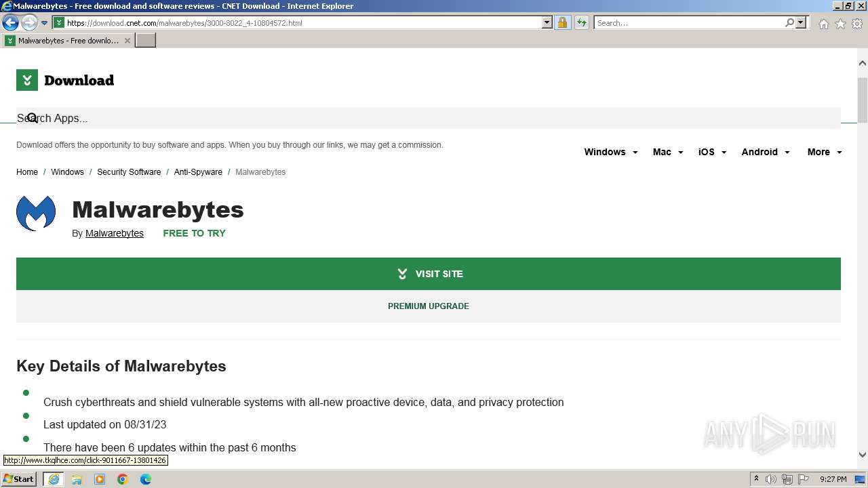Image resolution: width=868 pixels, height=488 pixels.
Task: Launch Chrome from the taskbar
Action: [123, 479]
